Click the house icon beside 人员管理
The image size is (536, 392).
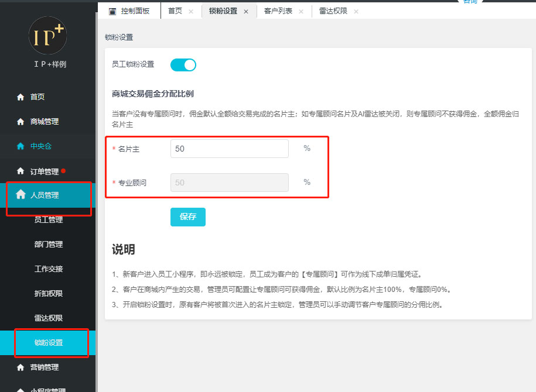(21, 195)
